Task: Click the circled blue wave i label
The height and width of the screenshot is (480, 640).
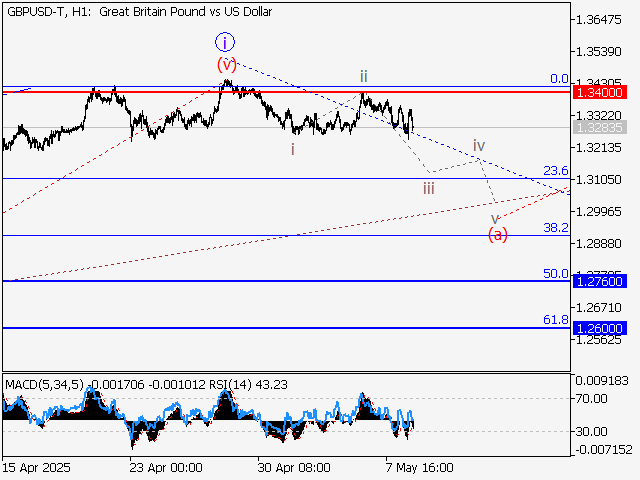Action: (x=226, y=42)
